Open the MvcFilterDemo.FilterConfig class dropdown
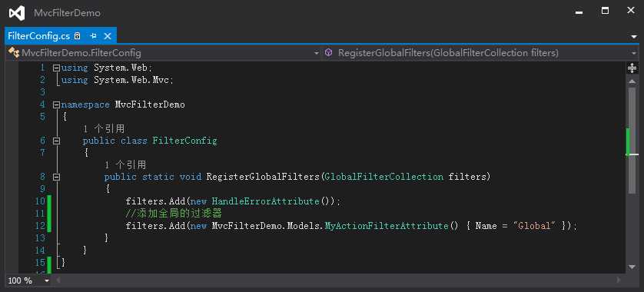 (317, 53)
